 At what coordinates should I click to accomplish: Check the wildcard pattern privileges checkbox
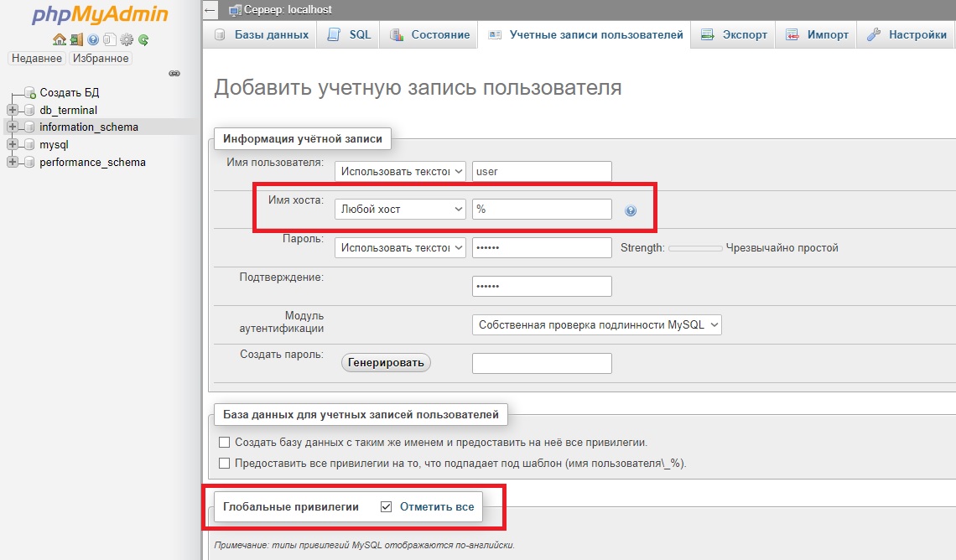point(225,463)
